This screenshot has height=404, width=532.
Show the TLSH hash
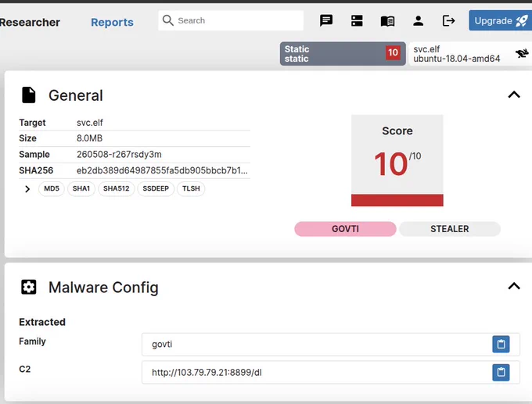pos(191,188)
